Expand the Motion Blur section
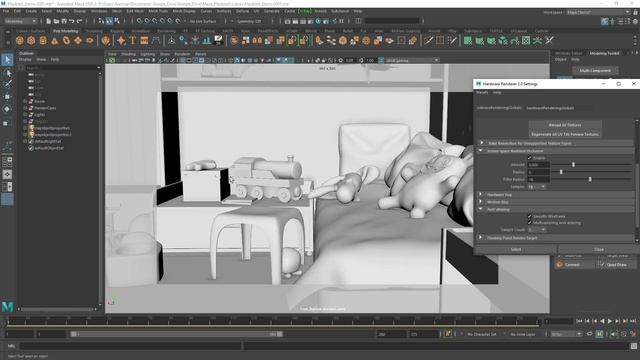Image resolution: width=640 pixels, height=360 pixels. tap(480, 202)
